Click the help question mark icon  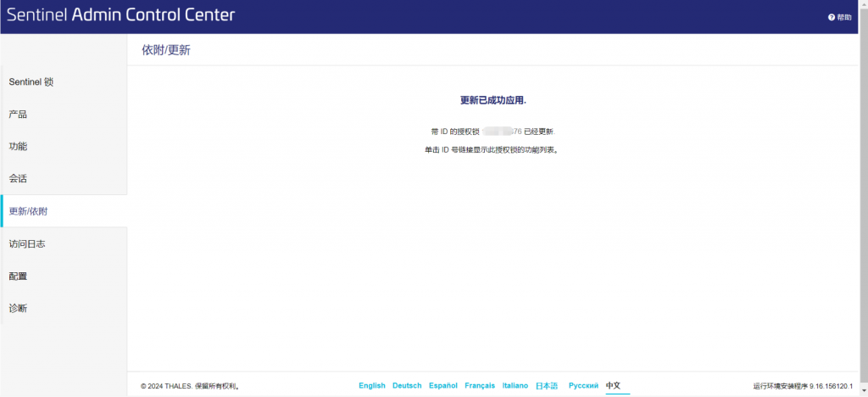click(831, 18)
